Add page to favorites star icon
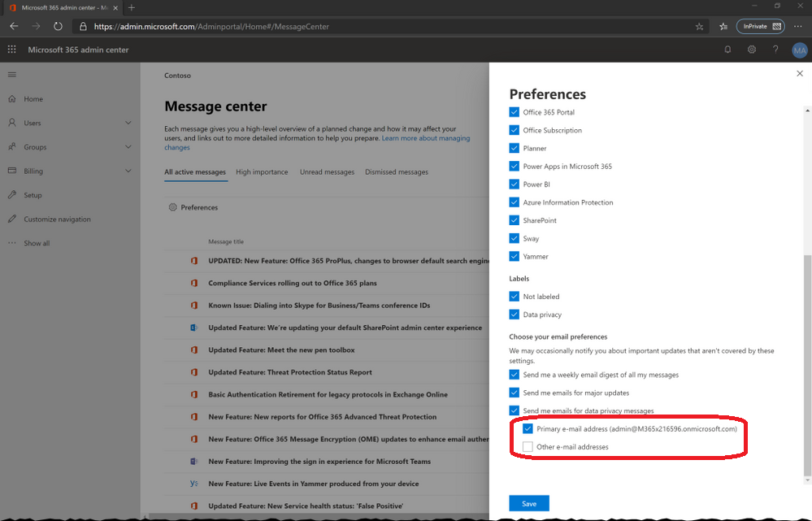This screenshot has height=521, width=812. pos(699,26)
